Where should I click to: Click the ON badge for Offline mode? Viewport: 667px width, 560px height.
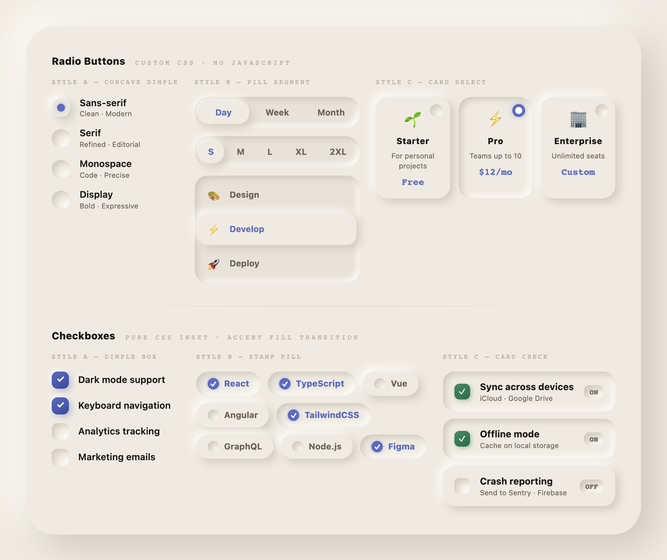pos(594,440)
